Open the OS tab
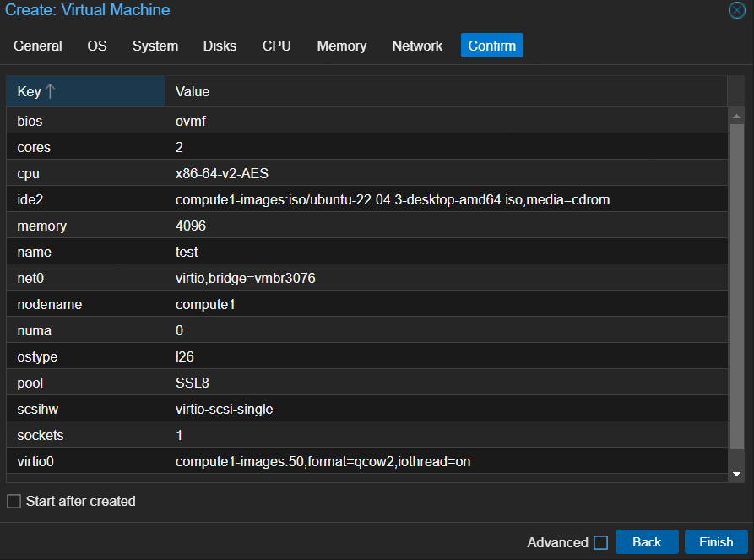This screenshot has width=754, height=560. pos(97,46)
